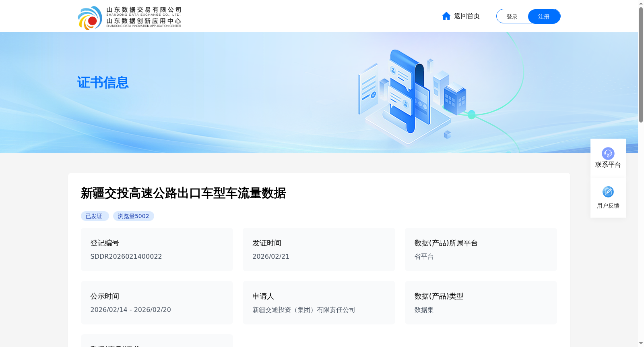Click the title 新疆交投高速公路出口车型车流量数据
The image size is (644, 347).
pos(183,193)
